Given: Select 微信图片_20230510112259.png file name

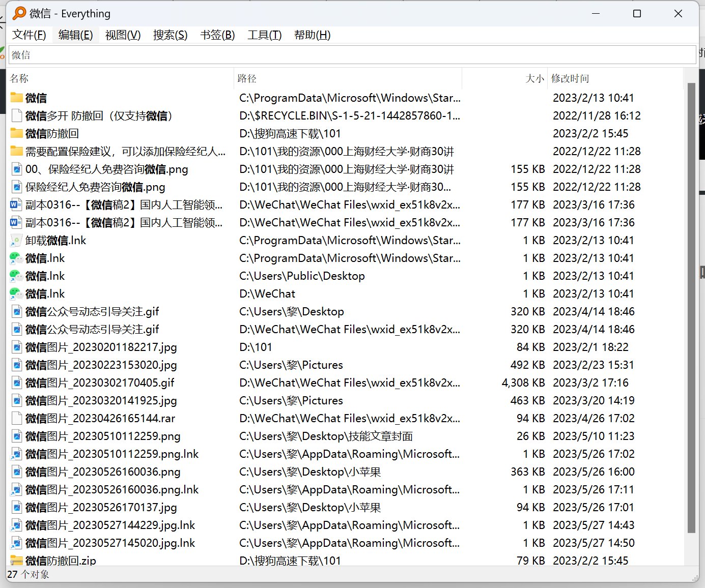Looking at the screenshot, I should tap(103, 436).
